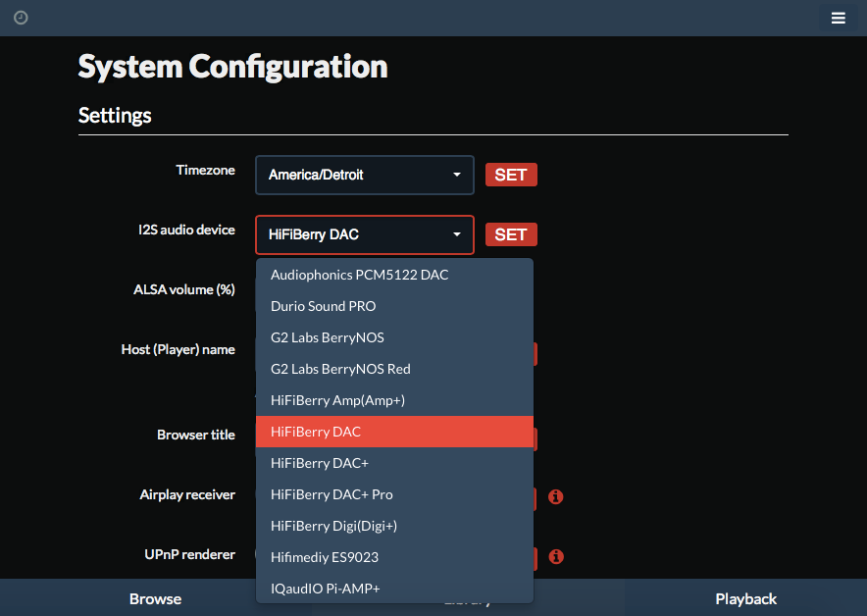Click the UPnP renderer label
867x616 pixels.
(x=189, y=554)
